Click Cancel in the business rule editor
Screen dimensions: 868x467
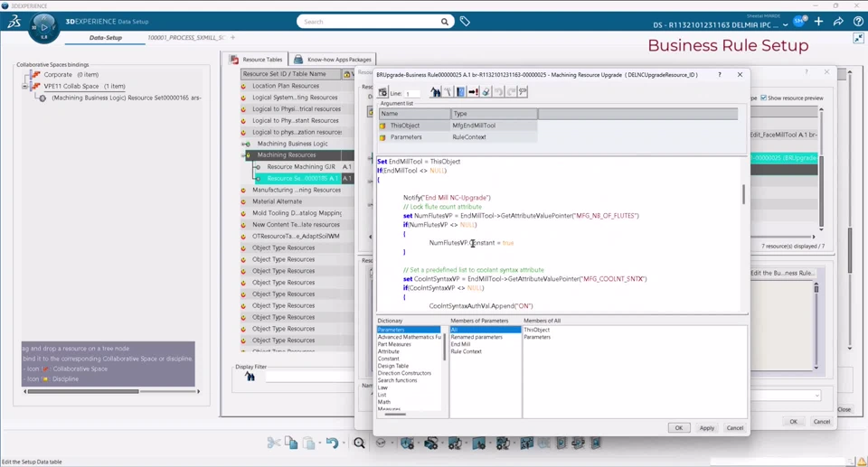(x=735, y=428)
